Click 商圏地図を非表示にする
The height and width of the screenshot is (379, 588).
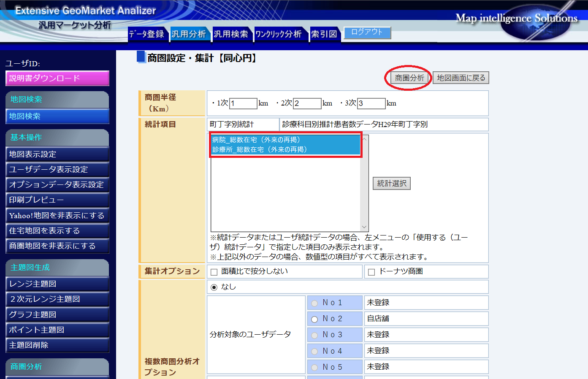point(57,246)
